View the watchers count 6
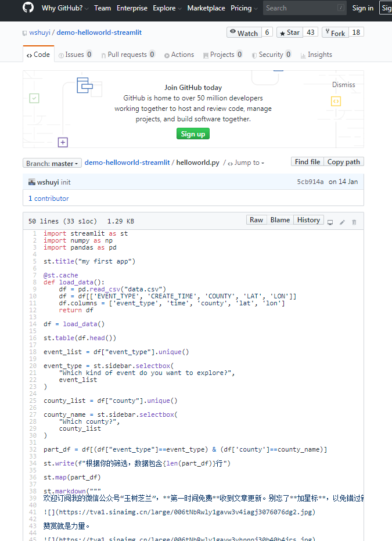392x541 pixels. (267, 33)
